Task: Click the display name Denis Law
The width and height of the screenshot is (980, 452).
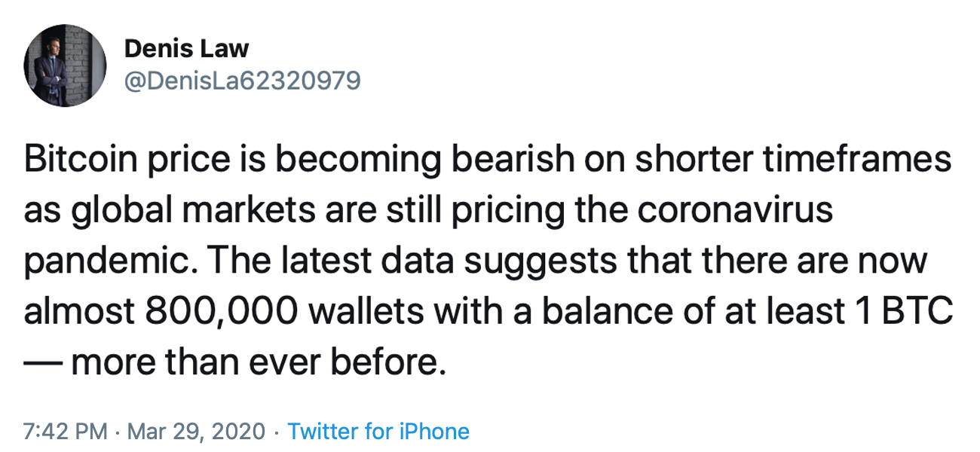Action: coord(186,49)
